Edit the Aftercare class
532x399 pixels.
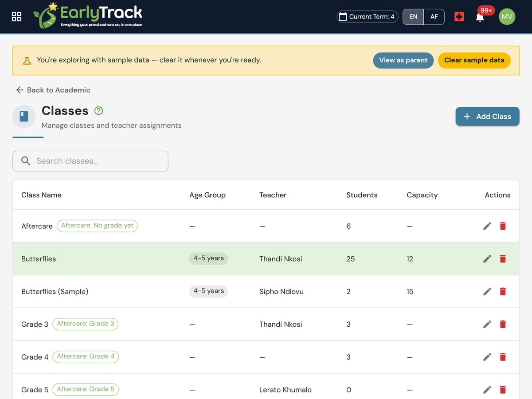click(487, 226)
